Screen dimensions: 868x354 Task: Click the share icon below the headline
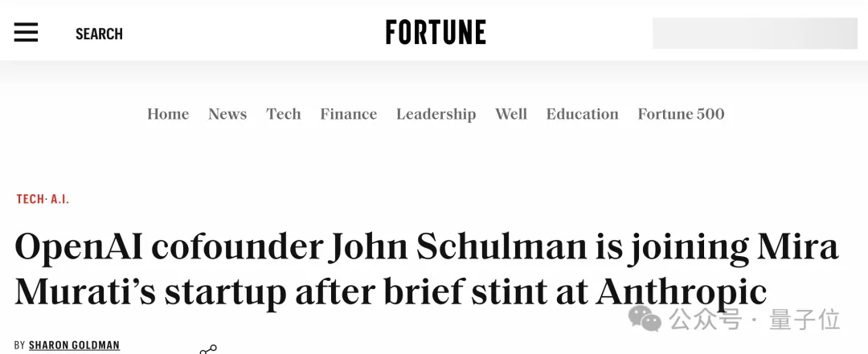tap(208, 350)
